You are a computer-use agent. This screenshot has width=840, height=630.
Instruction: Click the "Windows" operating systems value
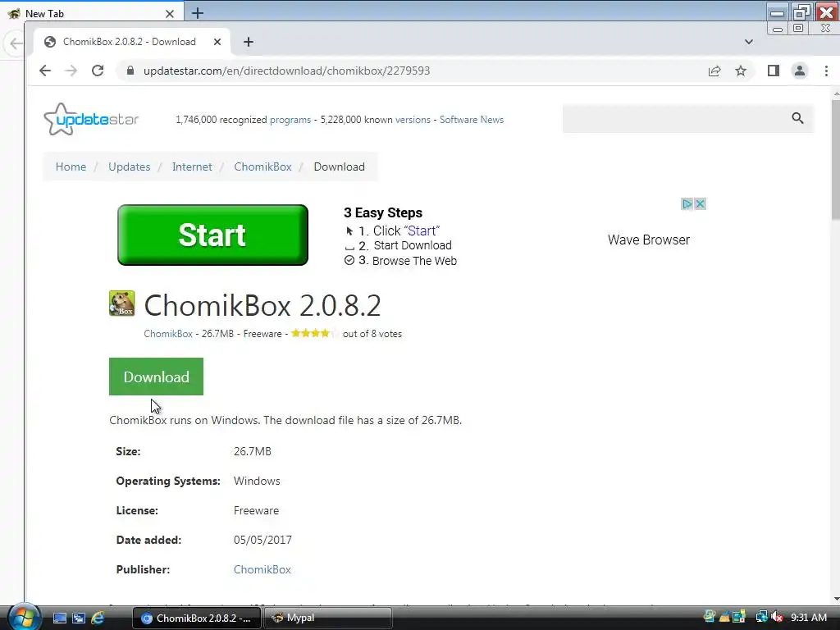(257, 481)
